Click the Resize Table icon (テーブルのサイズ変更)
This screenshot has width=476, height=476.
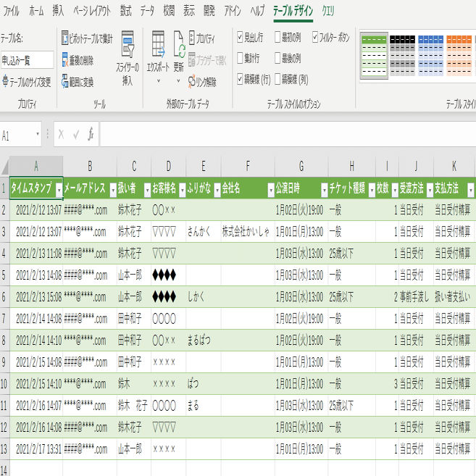coord(5,81)
